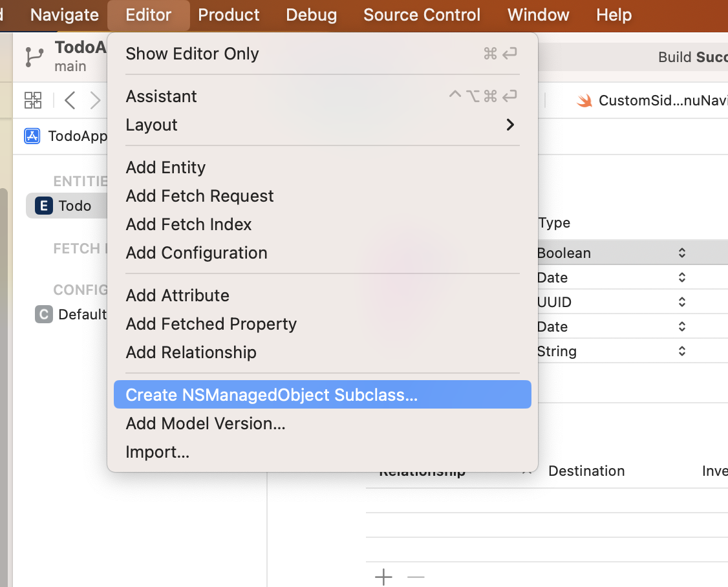Select Create NSManagedObject Subclass
Screen dimensions: 728x587
click(322, 395)
